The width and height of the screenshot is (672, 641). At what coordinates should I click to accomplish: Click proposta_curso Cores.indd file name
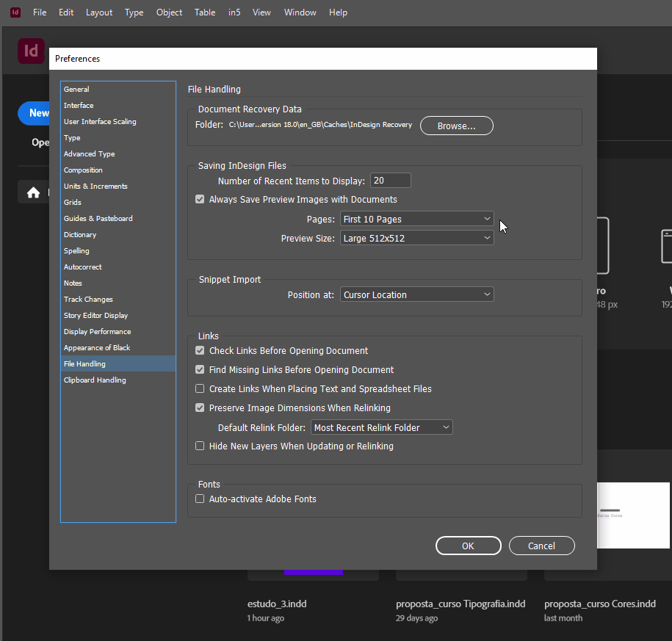(600, 604)
